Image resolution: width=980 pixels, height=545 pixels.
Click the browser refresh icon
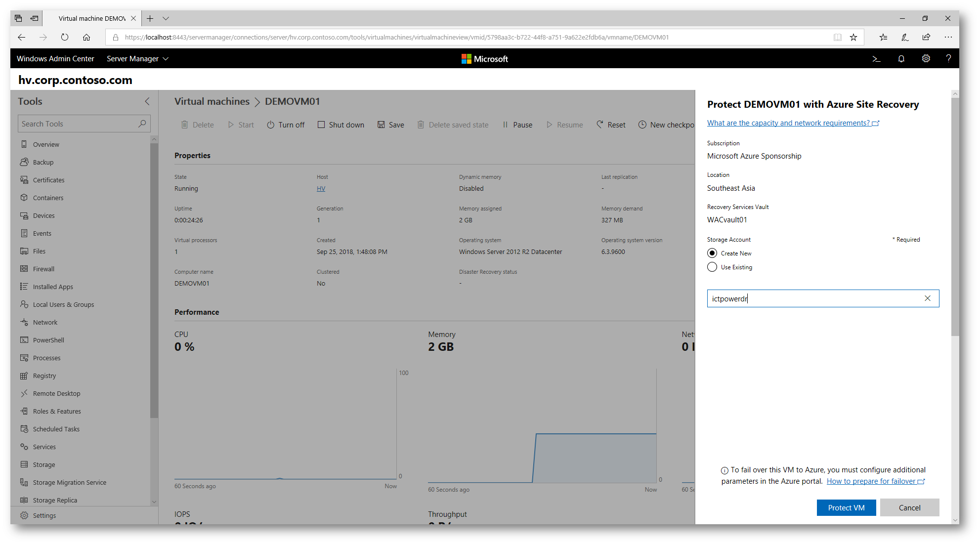65,37
